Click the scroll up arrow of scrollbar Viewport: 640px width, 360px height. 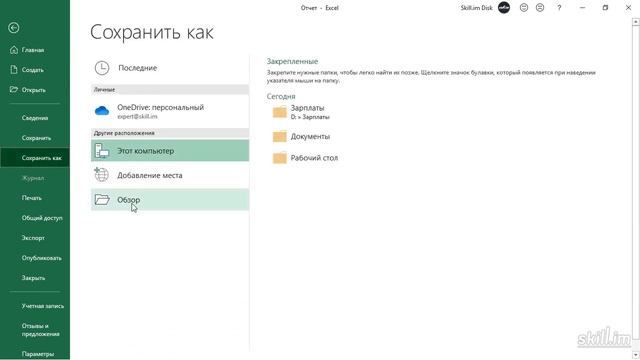tap(636, 21)
